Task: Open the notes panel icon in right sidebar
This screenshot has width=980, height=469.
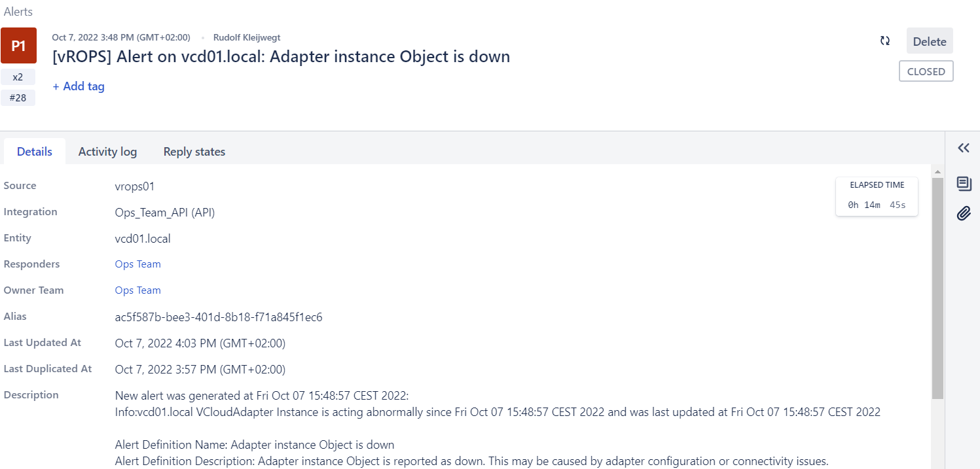Action: point(963,184)
